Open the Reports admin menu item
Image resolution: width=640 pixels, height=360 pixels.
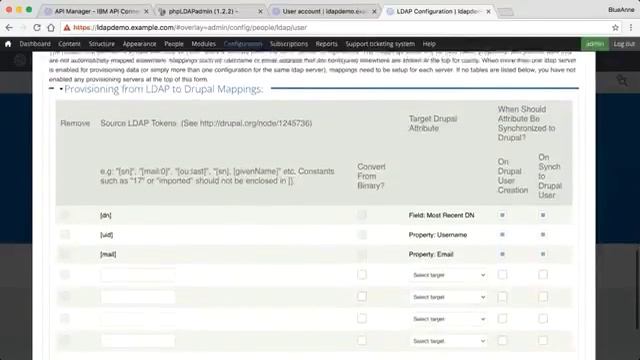pyautogui.click(x=327, y=44)
